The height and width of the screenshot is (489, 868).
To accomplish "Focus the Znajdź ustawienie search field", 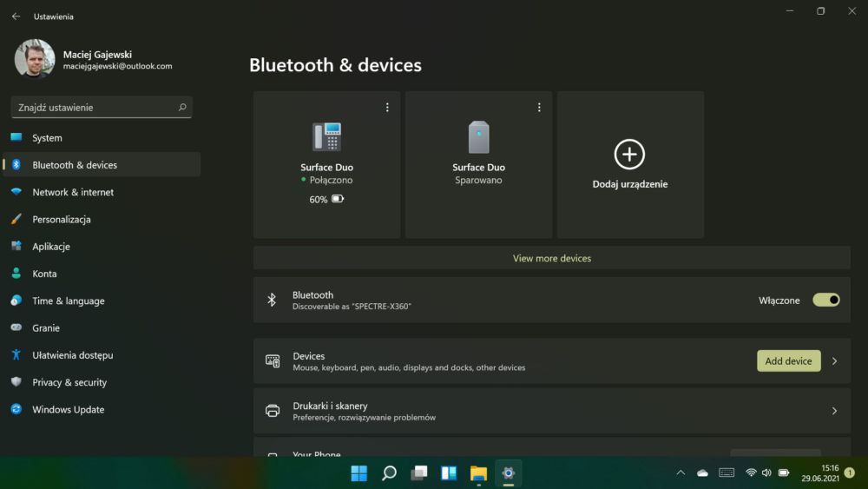I will point(102,108).
